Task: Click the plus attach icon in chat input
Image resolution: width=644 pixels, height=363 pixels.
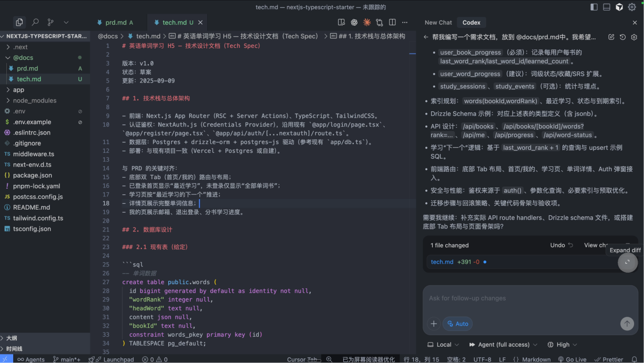Action: (434, 324)
